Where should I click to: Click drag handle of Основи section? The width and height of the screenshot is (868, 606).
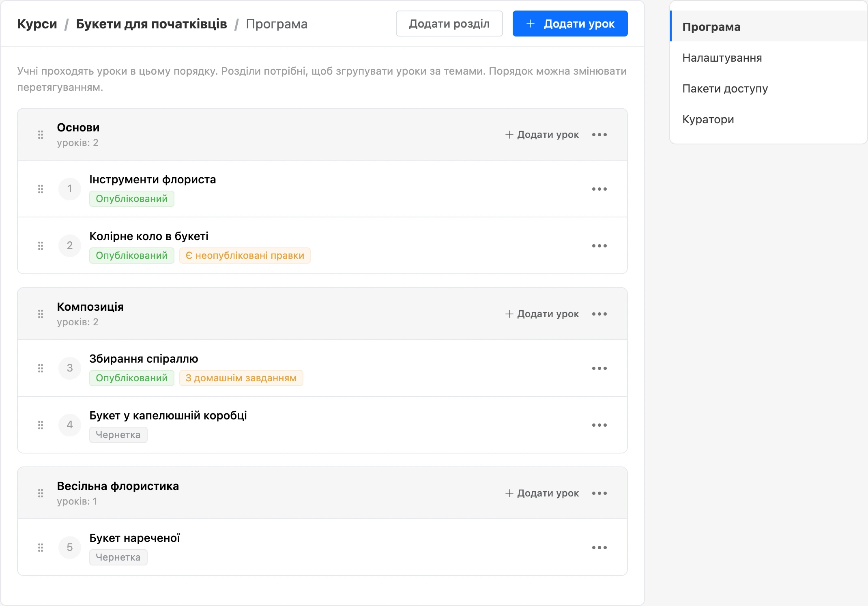tap(41, 135)
